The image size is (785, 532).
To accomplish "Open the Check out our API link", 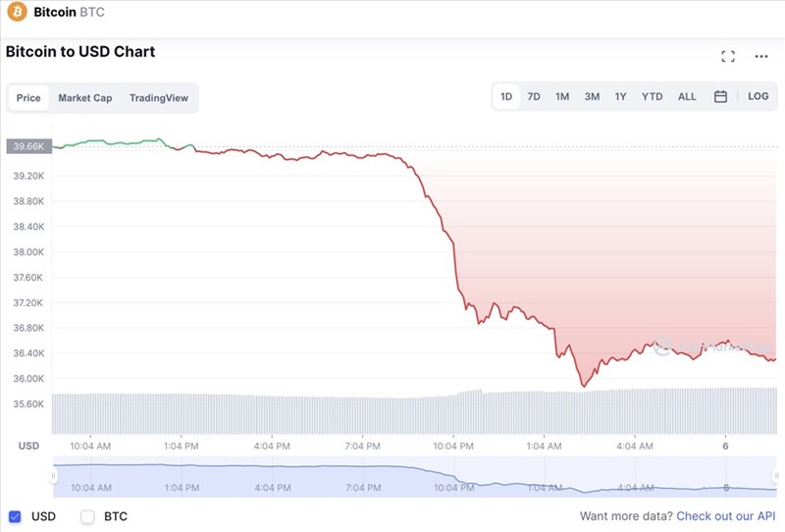I will coord(725,516).
